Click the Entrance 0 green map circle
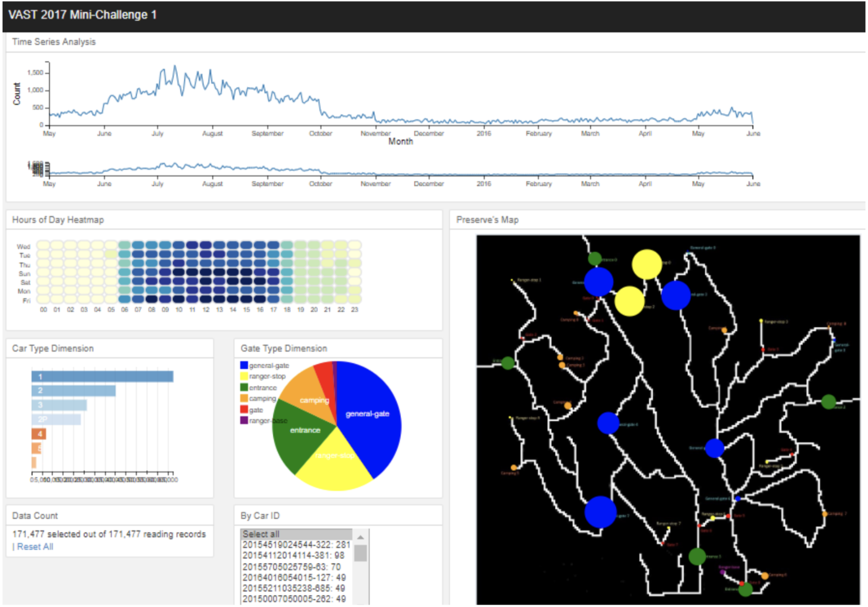Screen dimensions: 868x607 point(595,259)
